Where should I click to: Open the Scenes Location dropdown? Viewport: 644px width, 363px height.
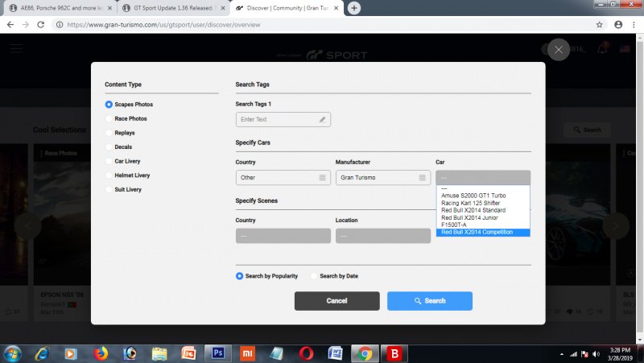[x=383, y=236]
